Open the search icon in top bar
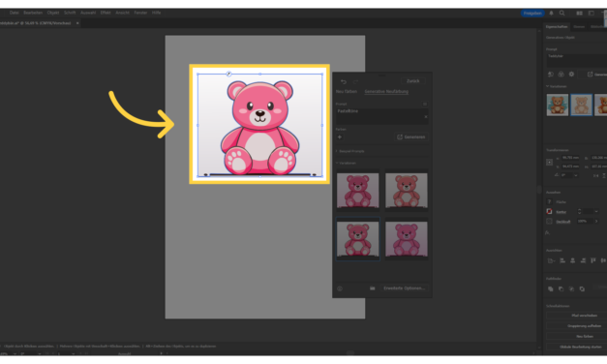 tap(561, 14)
